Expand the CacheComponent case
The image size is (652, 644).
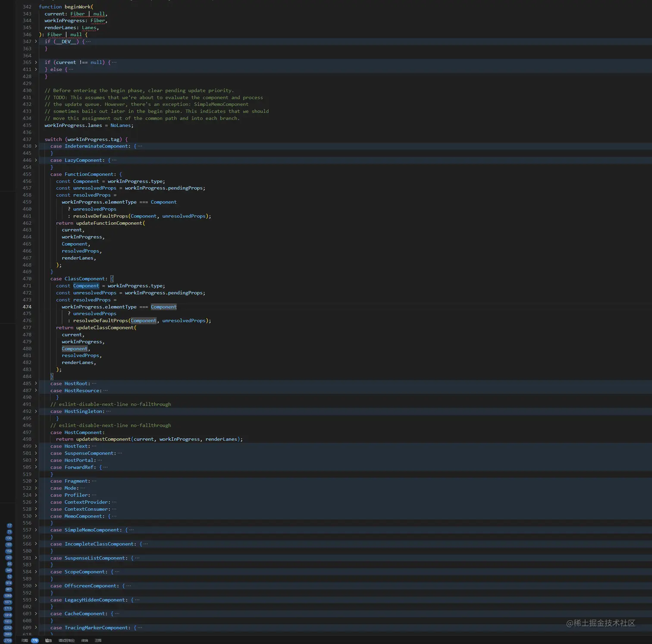click(x=36, y=614)
